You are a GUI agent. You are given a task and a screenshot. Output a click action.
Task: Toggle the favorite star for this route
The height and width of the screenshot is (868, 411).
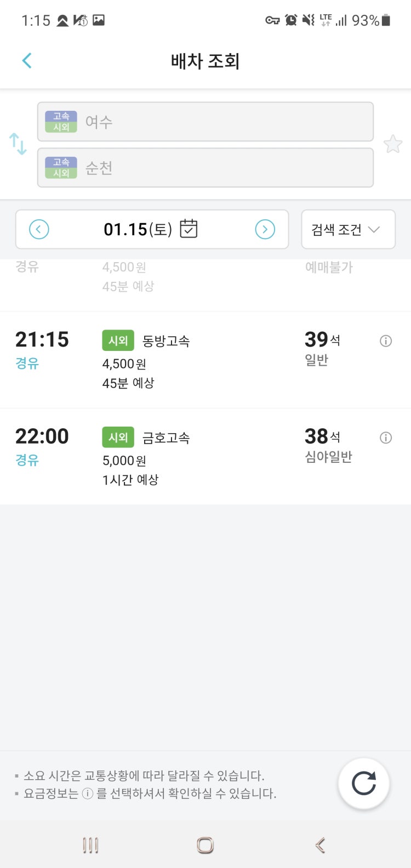[392, 144]
